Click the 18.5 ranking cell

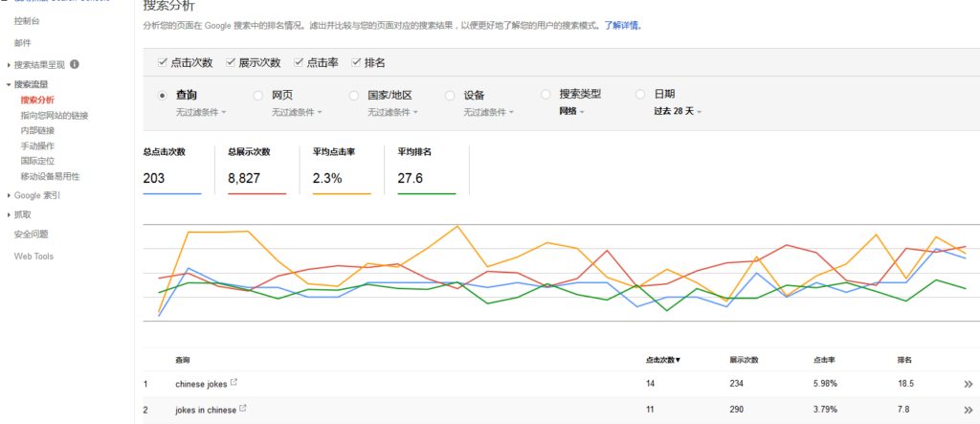click(x=905, y=384)
